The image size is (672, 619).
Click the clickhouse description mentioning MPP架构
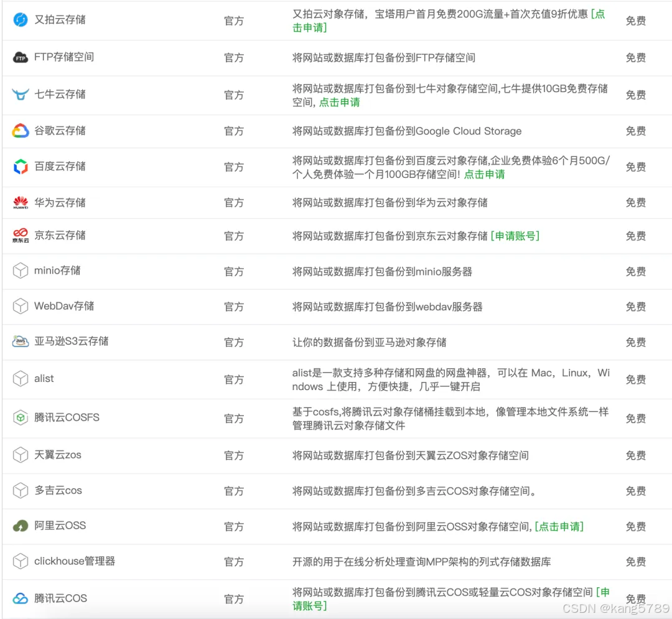(422, 562)
